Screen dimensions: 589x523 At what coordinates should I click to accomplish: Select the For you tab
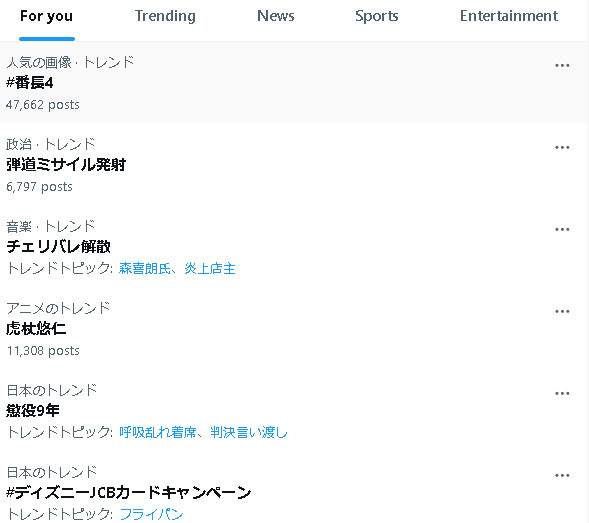tap(47, 17)
